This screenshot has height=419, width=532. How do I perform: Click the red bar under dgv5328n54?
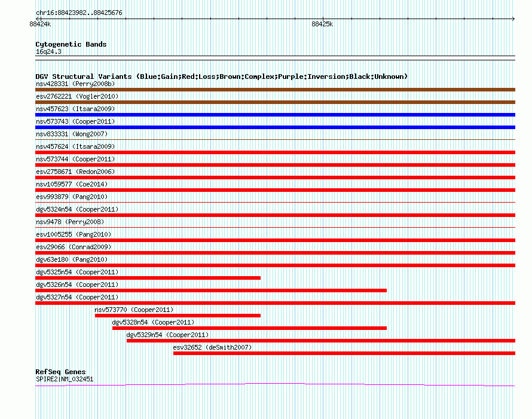249,328
